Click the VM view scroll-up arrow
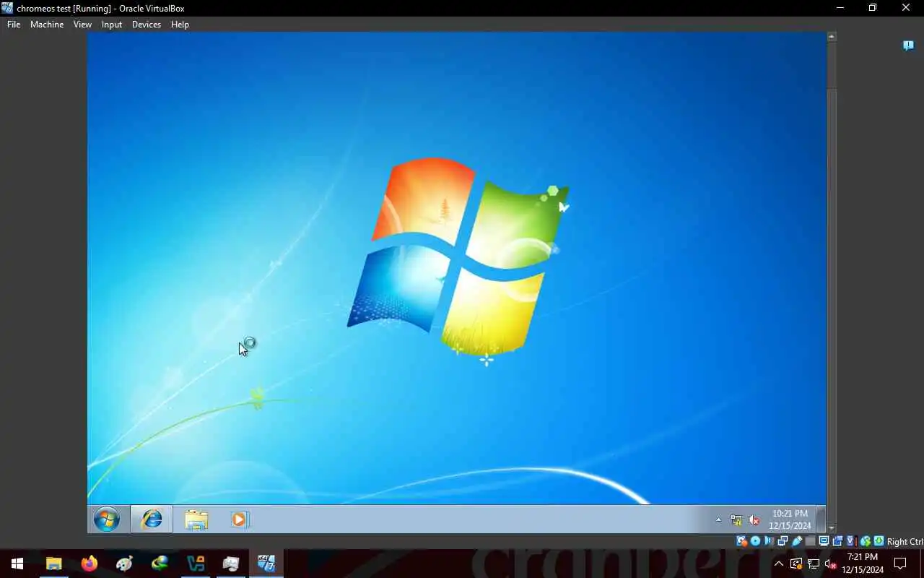924x578 pixels. point(832,36)
